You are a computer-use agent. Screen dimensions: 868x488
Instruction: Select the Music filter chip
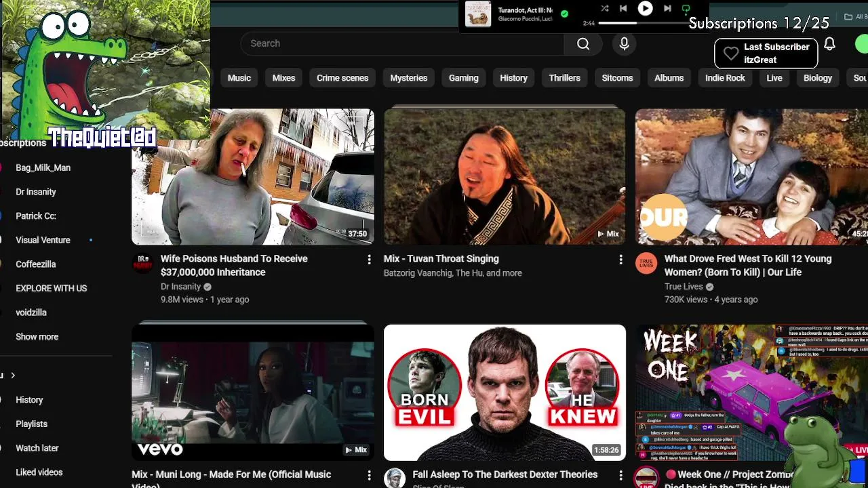239,78
